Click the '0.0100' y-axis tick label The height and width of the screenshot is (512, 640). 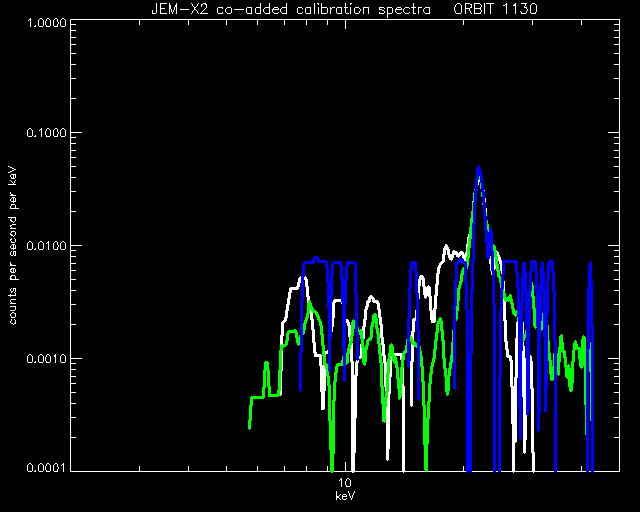[46, 246]
